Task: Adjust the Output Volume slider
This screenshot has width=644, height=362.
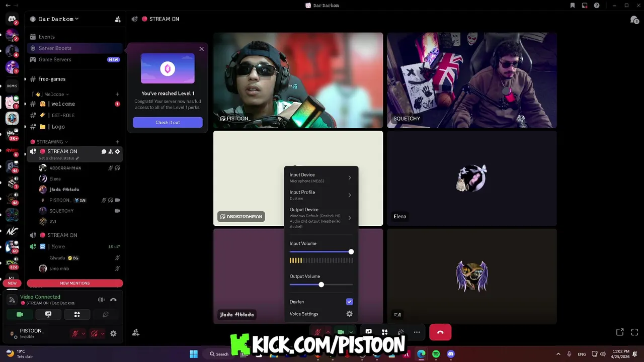Action: 321,285
